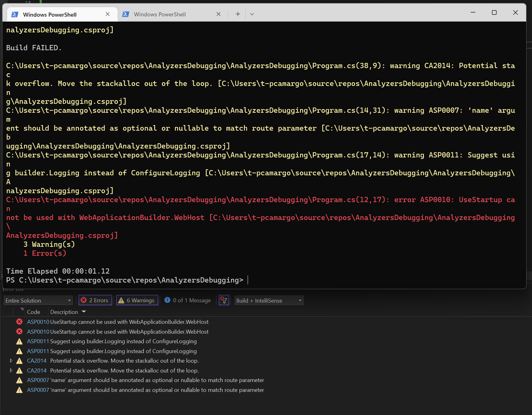The height and width of the screenshot is (415, 532).
Task: Click the first ASP0011 code link
Action: (38, 341)
